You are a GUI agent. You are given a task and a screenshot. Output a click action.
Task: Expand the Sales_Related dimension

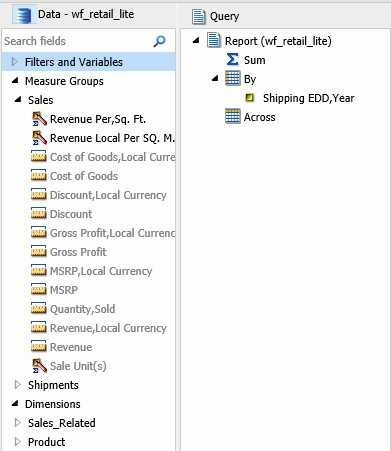click(17, 423)
